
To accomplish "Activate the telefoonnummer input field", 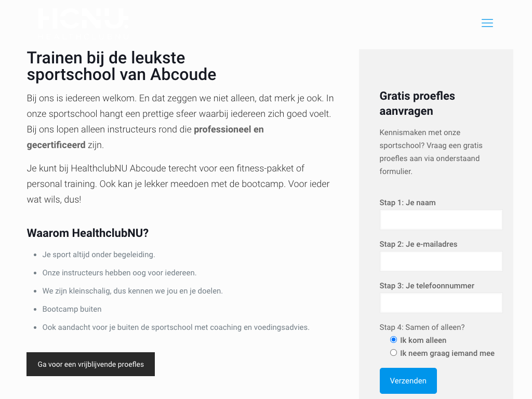I will click(441, 303).
